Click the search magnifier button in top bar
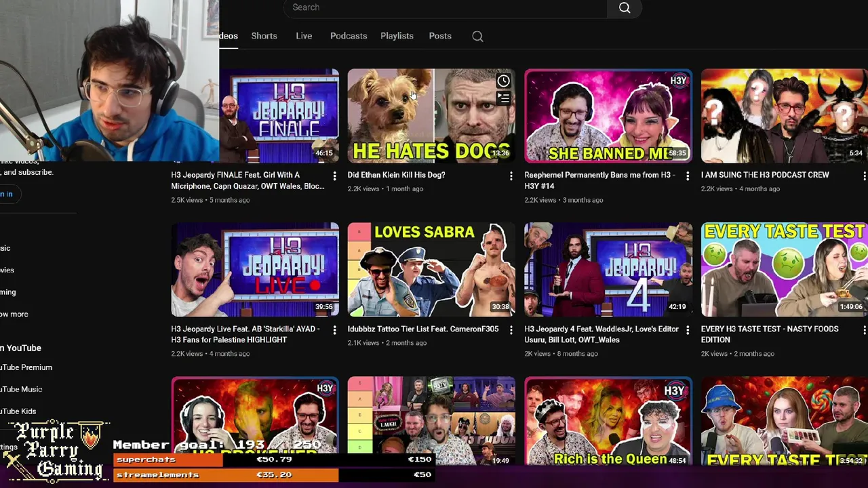This screenshot has height=488, width=868. [x=624, y=7]
